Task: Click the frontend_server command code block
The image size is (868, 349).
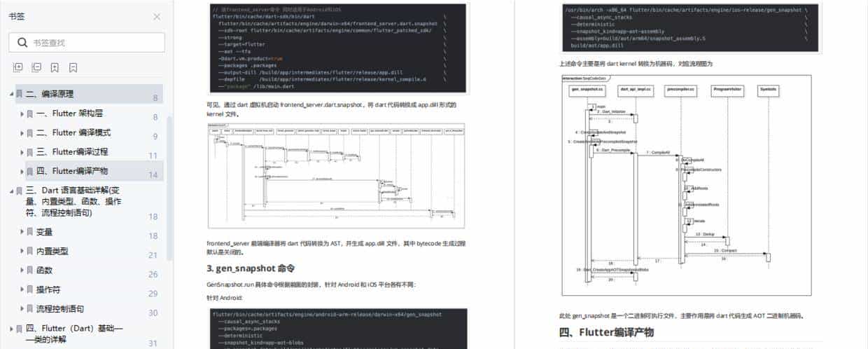Action: (338, 48)
